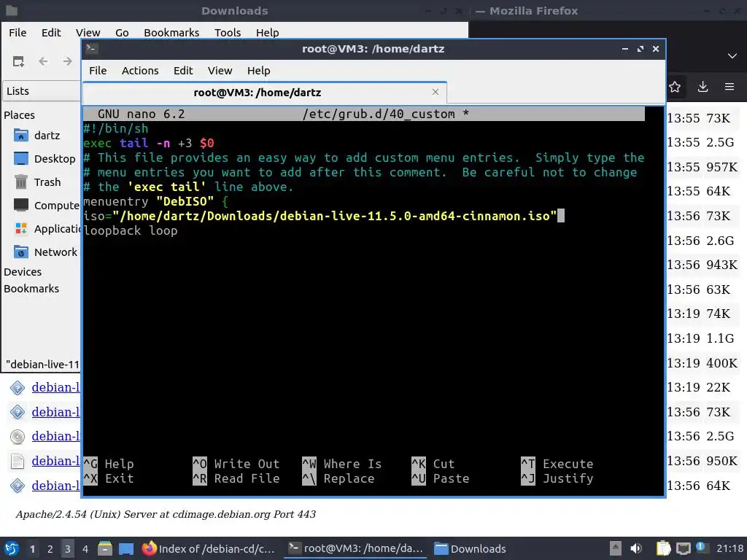Click the disc image icon beside 2.5G link
This screenshot has width=747, height=560.
[18, 437]
